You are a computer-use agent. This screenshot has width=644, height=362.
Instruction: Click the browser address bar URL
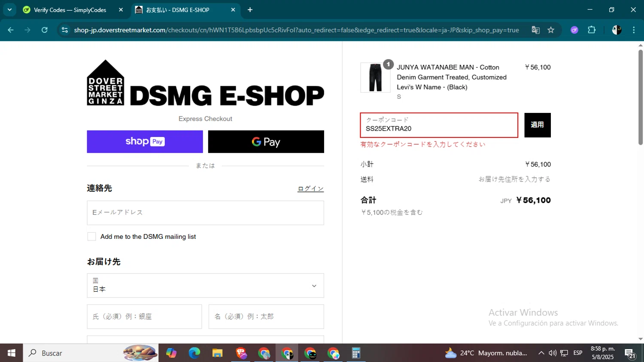[296, 30]
